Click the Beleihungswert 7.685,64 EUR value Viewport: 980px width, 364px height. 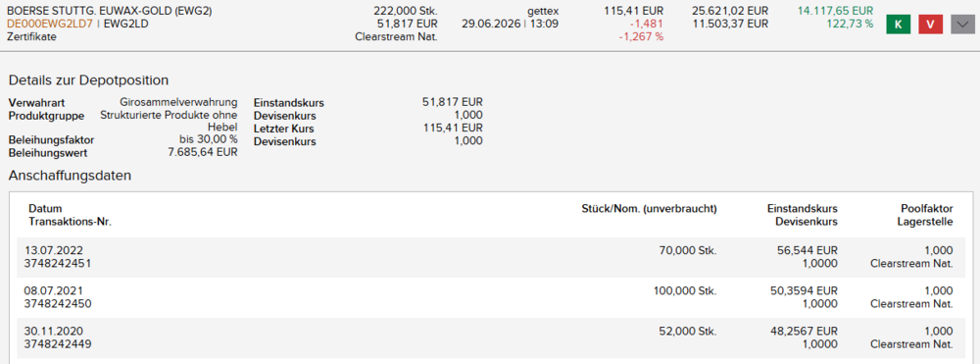tap(203, 153)
